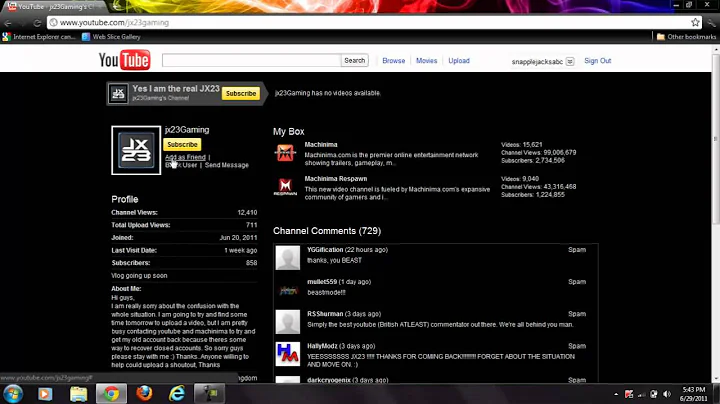
Task: Open the Internet Explorer bookmark in bookmarks bar
Action: pos(39,37)
